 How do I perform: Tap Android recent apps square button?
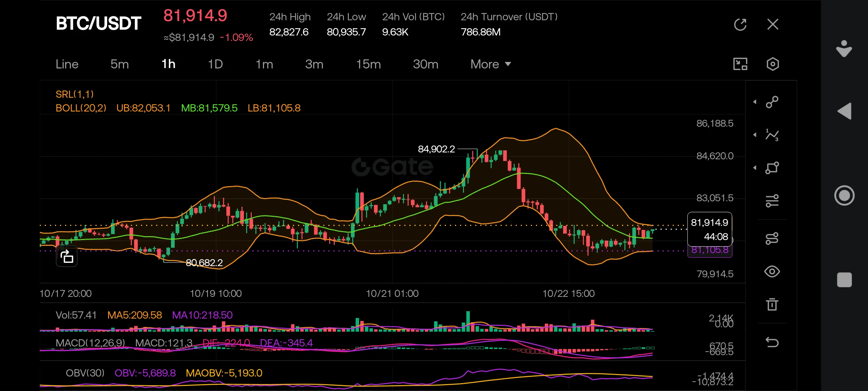tap(844, 280)
